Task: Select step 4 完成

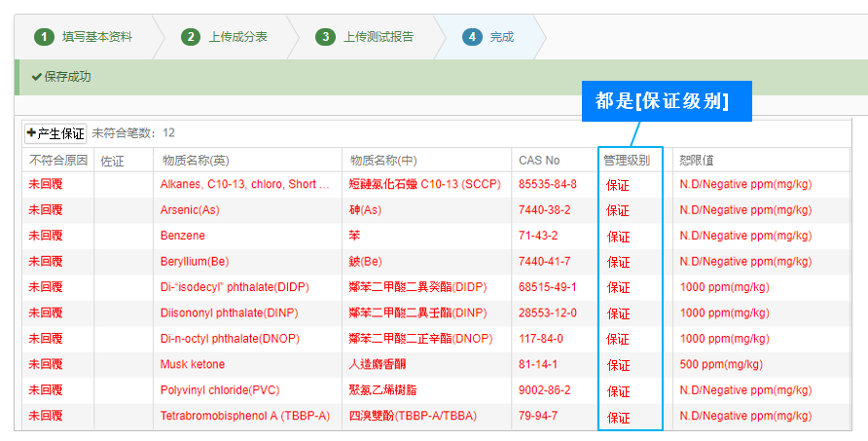Action: 488,37
